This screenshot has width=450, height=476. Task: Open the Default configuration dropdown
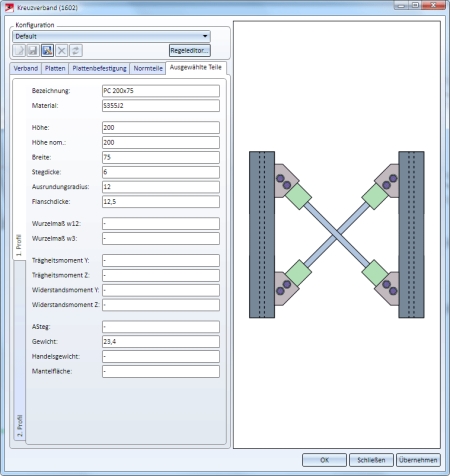111,36
